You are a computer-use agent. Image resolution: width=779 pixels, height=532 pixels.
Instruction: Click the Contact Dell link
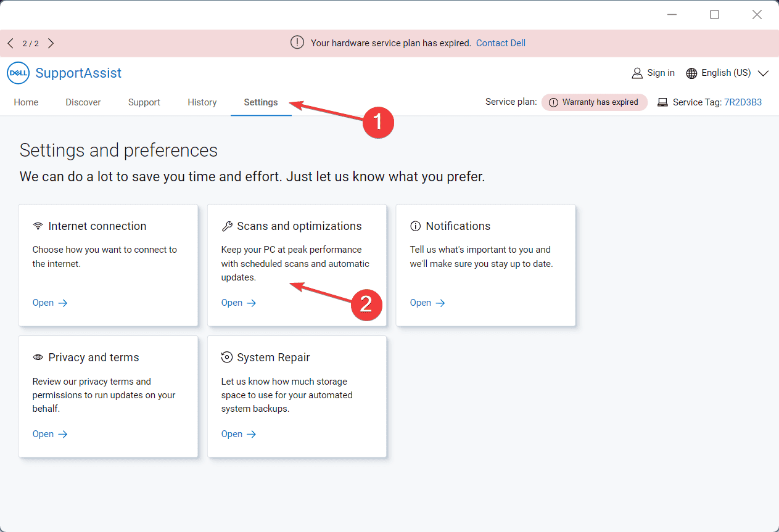tap(501, 43)
